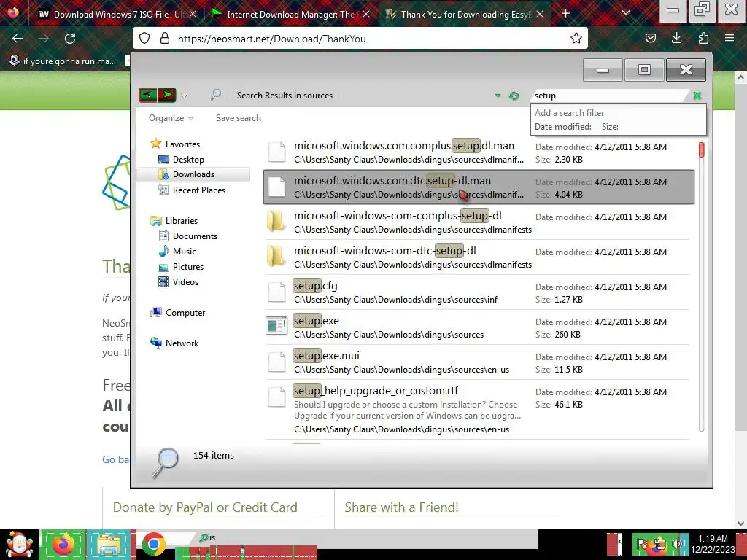Click the magnifier icon in Explorer address bar
This screenshot has width=747, height=560.
[216, 95]
